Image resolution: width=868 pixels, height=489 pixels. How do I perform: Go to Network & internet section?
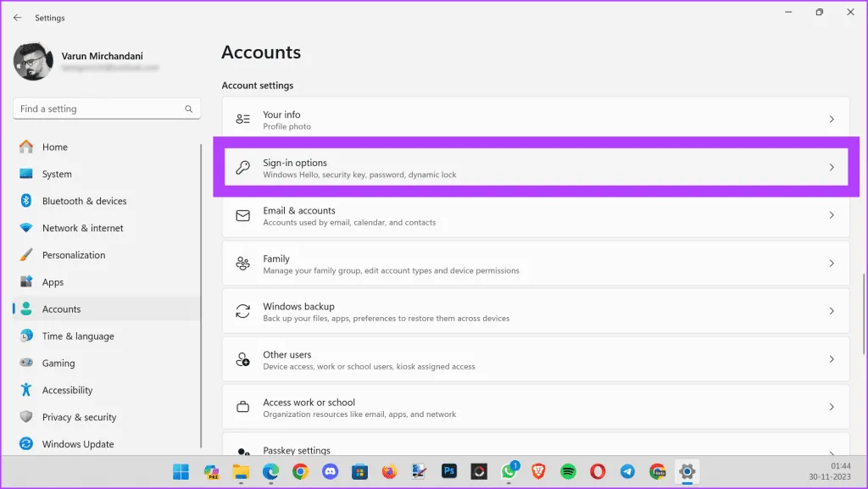click(x=82, y=228)
